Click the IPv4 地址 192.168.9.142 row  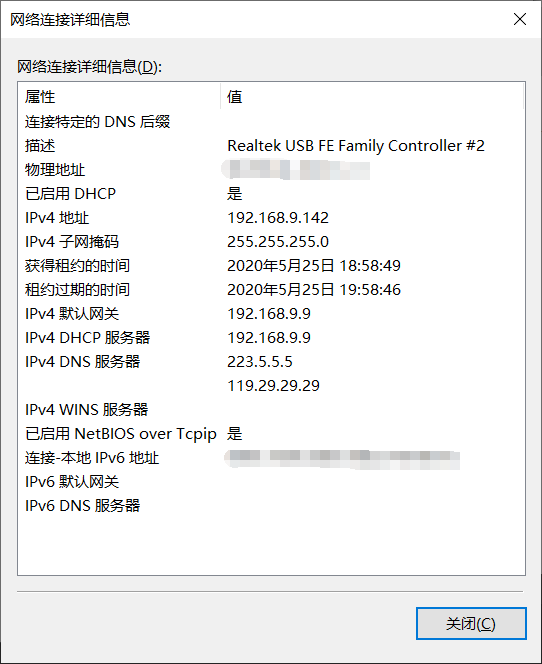coord(271,218)
